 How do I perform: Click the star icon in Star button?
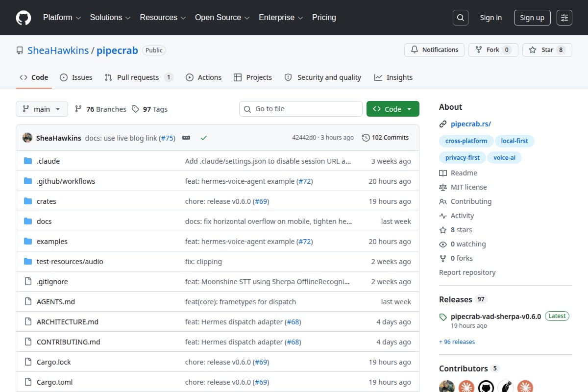[533, 50]
